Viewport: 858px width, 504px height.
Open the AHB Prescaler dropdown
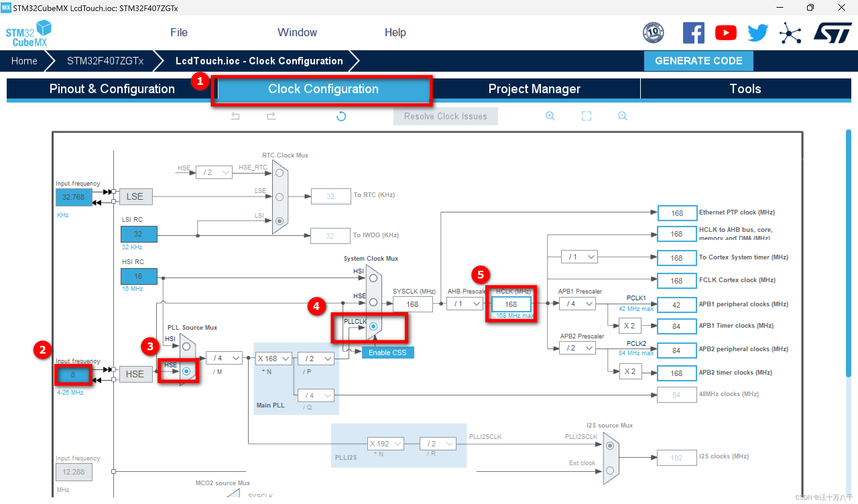click(x=465, y=303)
